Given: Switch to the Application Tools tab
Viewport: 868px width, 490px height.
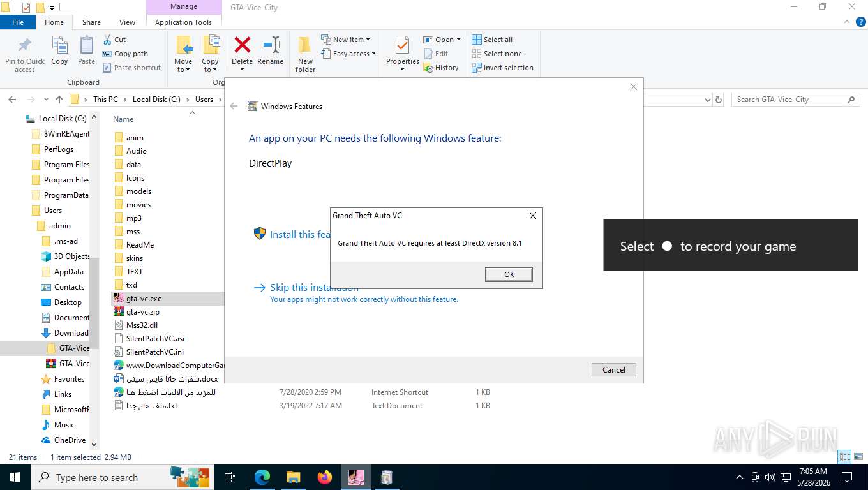Looking at the screenshot, I should coord(183,22).
